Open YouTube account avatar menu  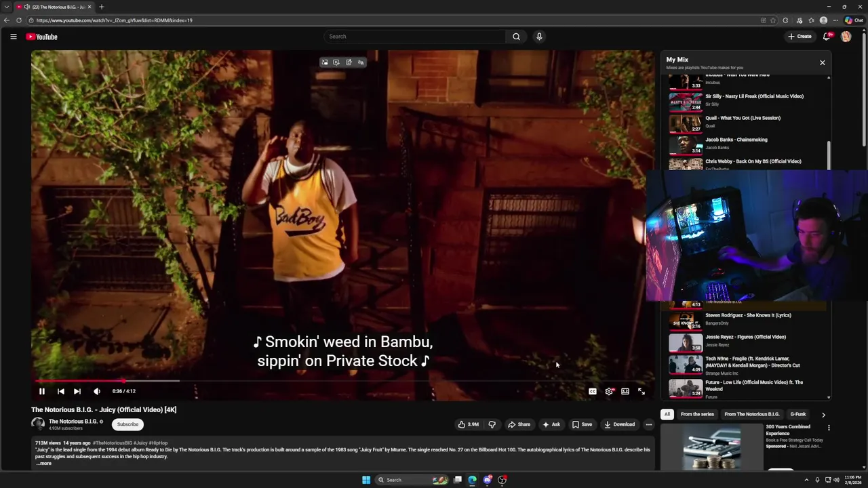click(846, 37)
